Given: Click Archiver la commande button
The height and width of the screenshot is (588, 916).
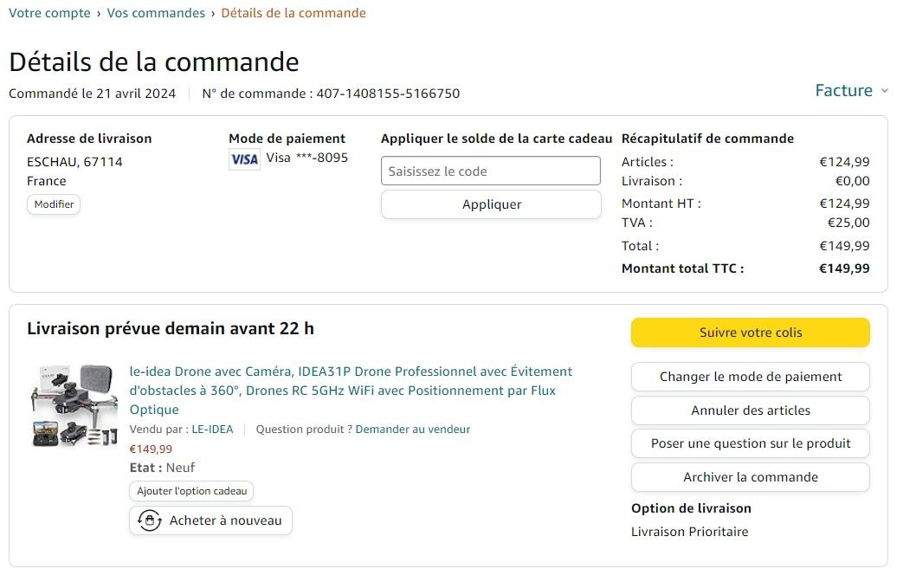Looking at the screenshot, I should tap(750, 477).
